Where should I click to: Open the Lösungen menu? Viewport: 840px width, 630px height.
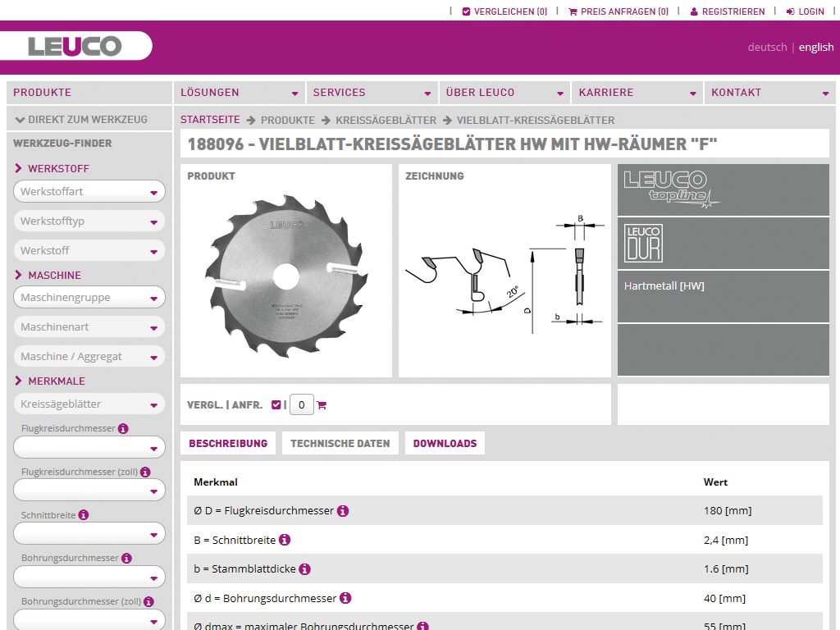[x=239, y=93]
